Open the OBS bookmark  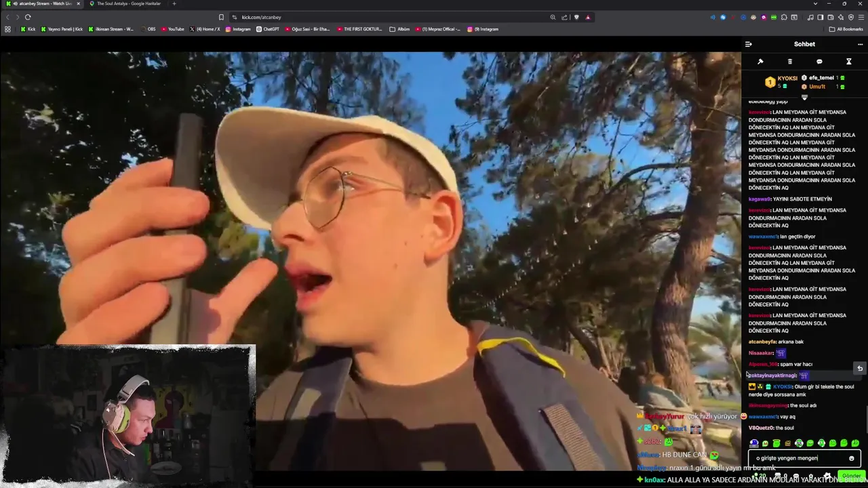[x=147, y=29]
